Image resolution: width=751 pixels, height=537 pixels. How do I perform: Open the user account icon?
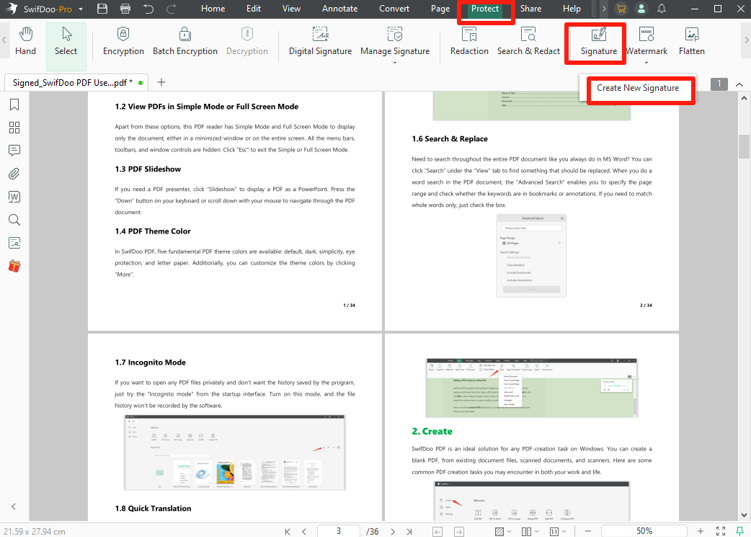coord(641,9)
